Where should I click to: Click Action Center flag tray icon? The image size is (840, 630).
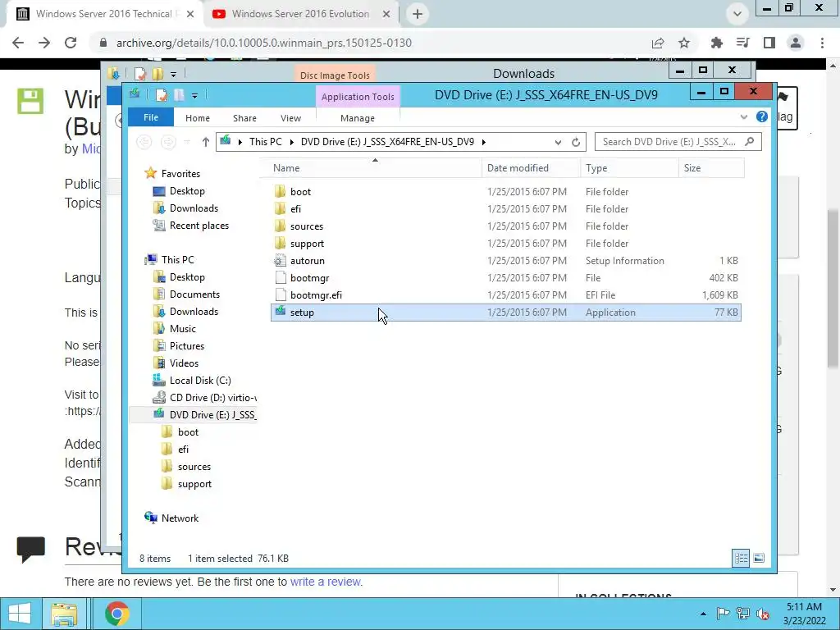click(723, 614)
